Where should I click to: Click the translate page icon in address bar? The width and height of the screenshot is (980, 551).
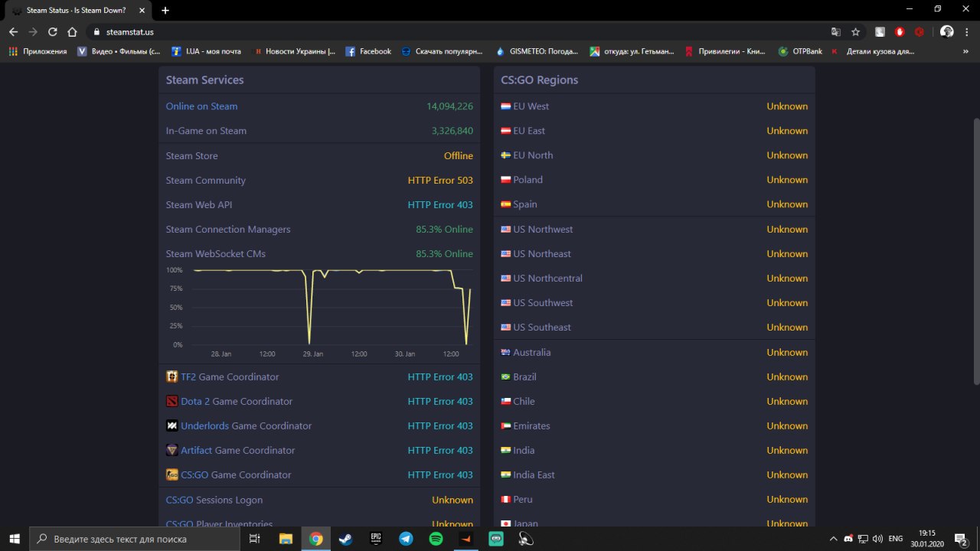[x=836, y=32]
